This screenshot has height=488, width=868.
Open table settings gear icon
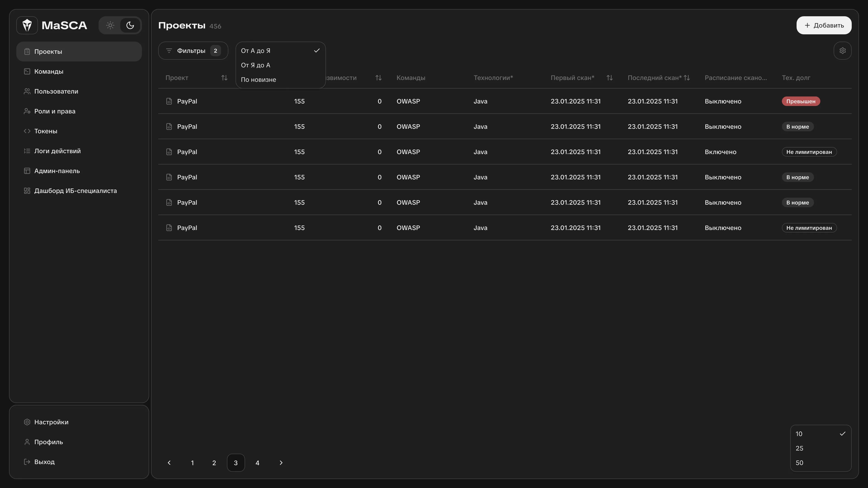coord(842,51)
